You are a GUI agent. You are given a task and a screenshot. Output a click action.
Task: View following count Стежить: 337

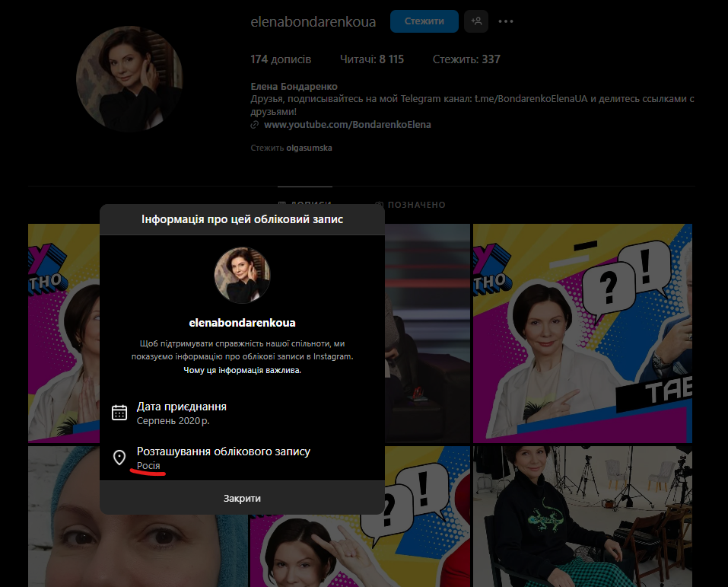[466, 59]
